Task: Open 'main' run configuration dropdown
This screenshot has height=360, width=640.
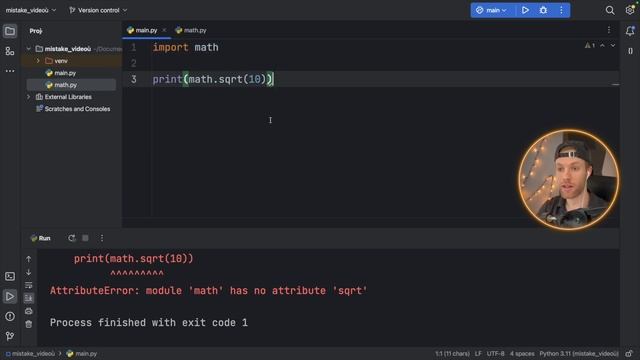Action: 492,10
